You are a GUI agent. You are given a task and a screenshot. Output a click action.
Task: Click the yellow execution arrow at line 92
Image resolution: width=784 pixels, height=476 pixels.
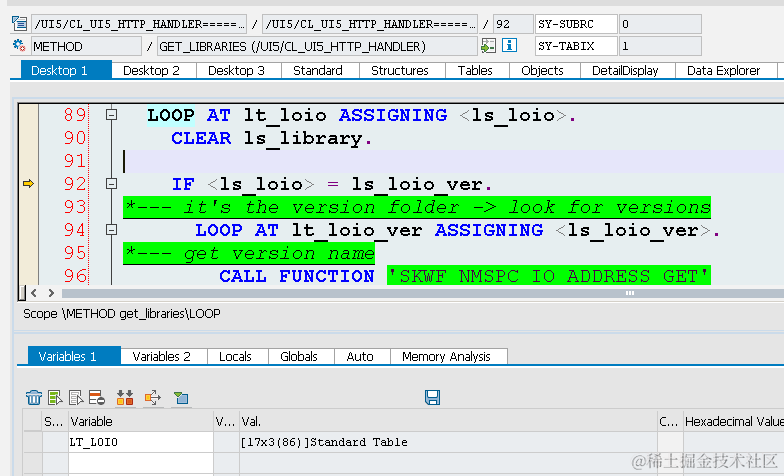tap(28, 184)
